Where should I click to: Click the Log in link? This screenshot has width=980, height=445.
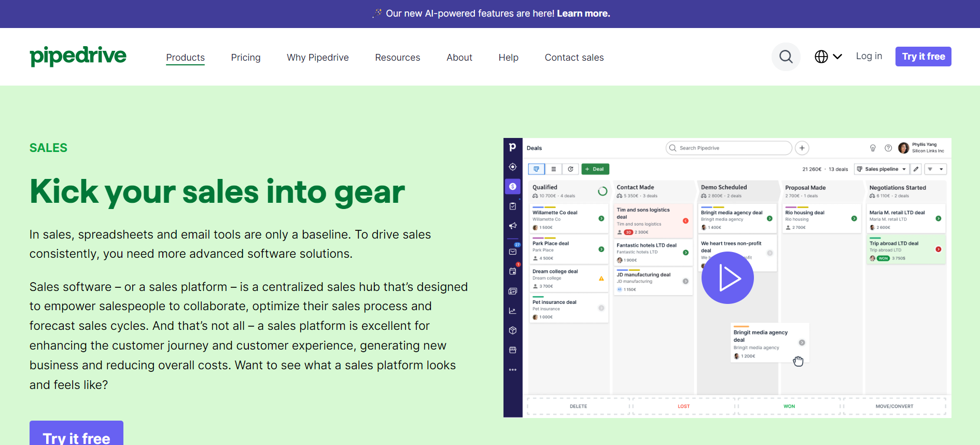tap(869, 56)
